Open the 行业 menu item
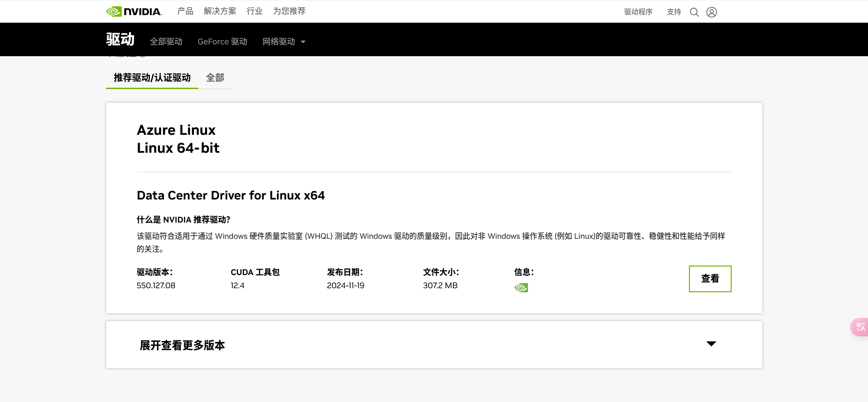Screen dimensions: 868x402 254,11
